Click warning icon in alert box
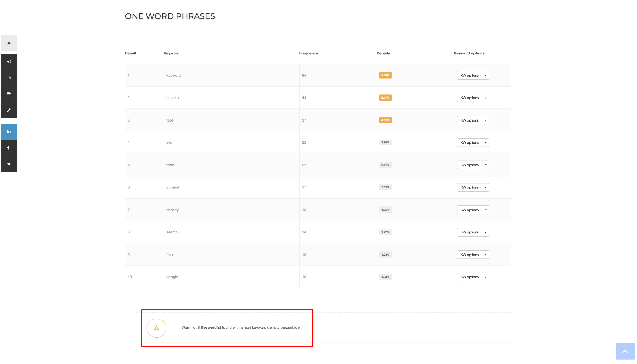Screen dimensions: 637x364 point(157,328)
